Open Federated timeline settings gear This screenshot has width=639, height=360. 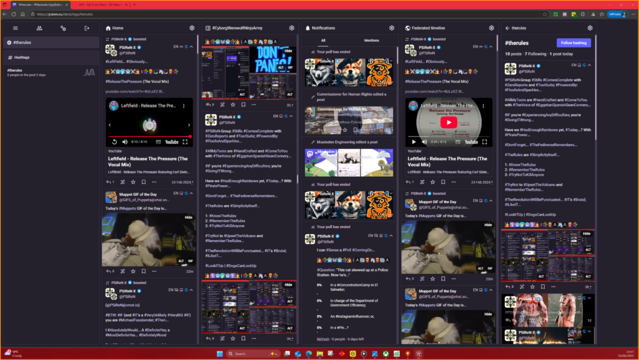tap(491, 28)
